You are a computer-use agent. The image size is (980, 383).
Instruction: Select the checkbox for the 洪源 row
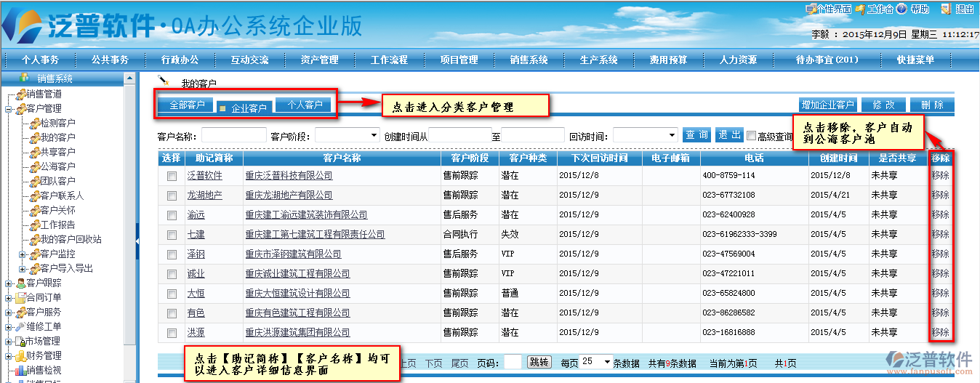(x=172, y=333)
